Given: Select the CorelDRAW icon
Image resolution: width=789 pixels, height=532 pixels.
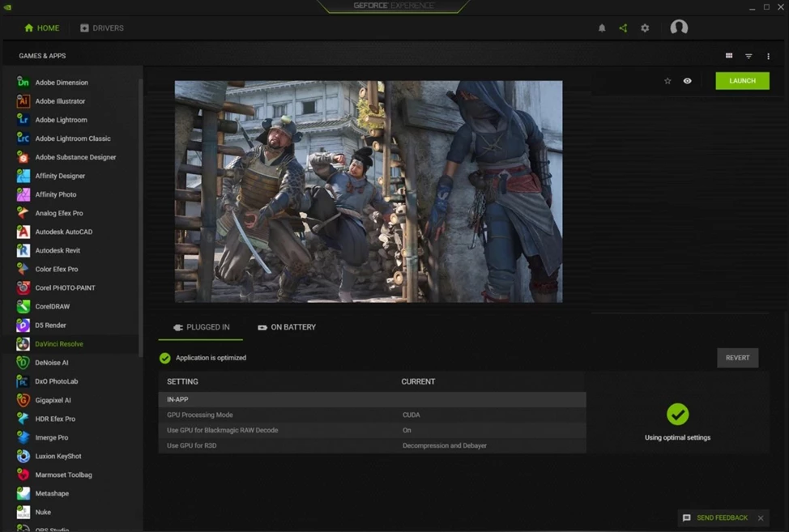Looking at the screenshot, I should (23, 306).
